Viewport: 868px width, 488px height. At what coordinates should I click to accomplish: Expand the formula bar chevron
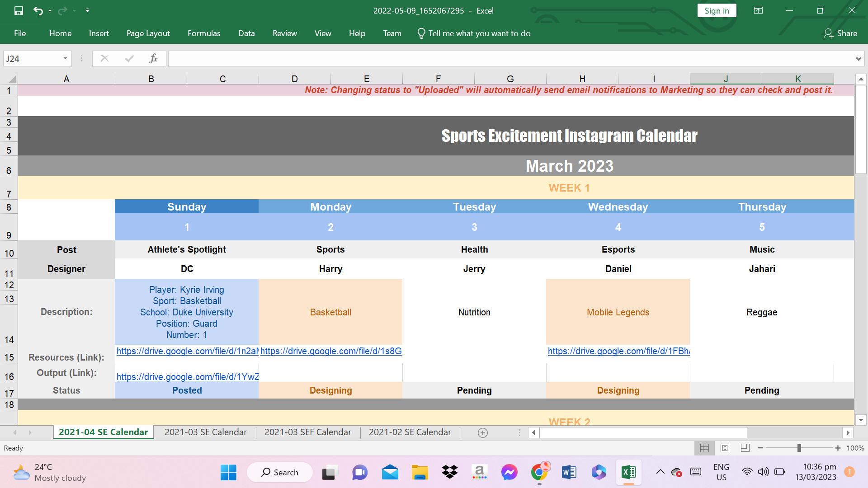pyautogui.click(x=858, y=59)
